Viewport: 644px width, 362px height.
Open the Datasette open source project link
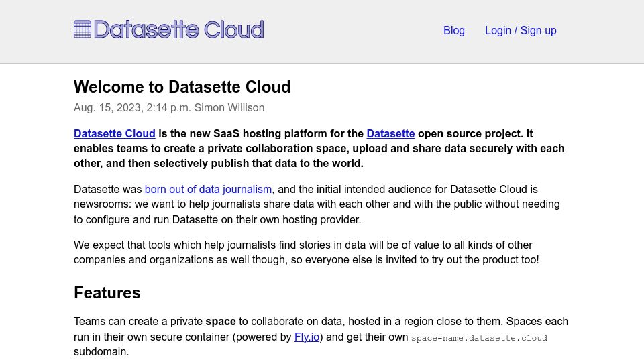390,134
